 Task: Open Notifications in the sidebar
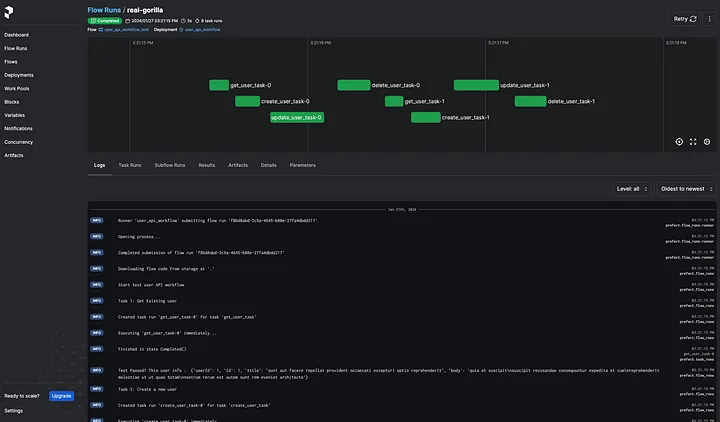pos(18,129)
